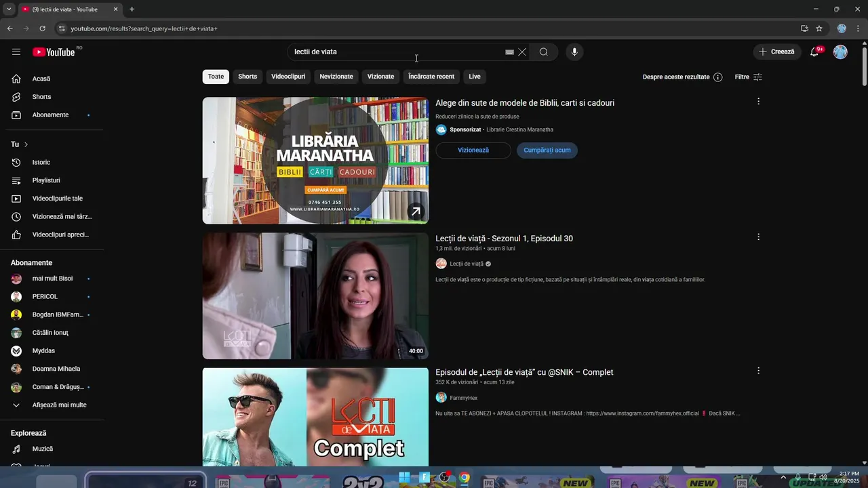Open the Windows Start button
Screen dimensions: 868x488
click(x=404, y=477)
